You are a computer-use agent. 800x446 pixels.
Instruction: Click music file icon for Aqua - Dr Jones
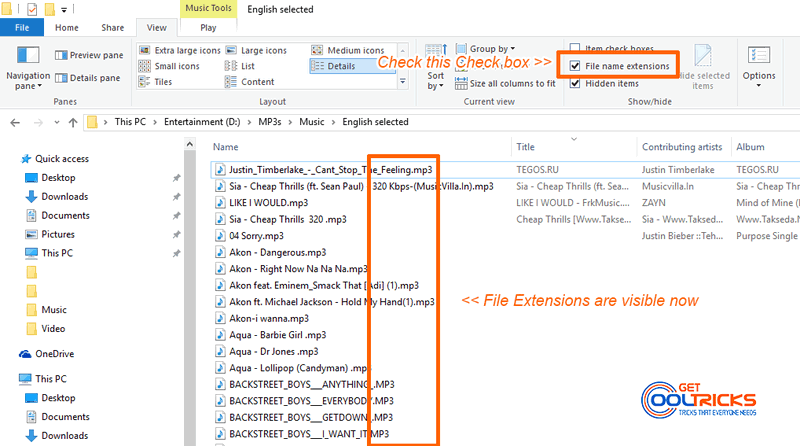click(x=220, y=352)
